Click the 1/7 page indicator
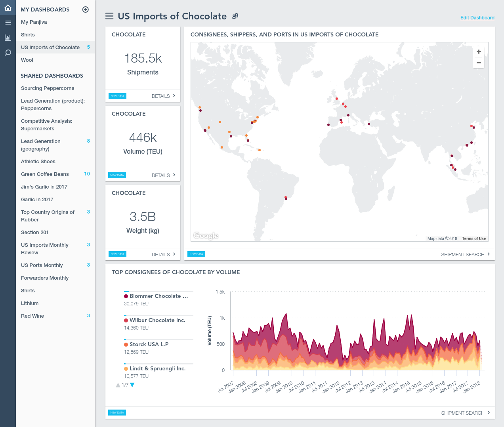 [125, 385]
